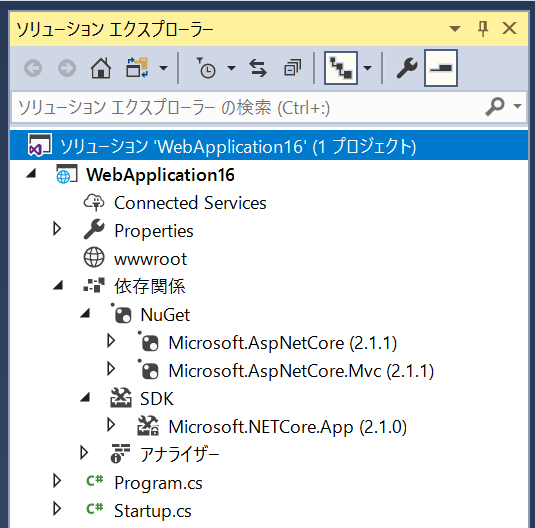Expand the Program.cs node

tap(57, 481)
